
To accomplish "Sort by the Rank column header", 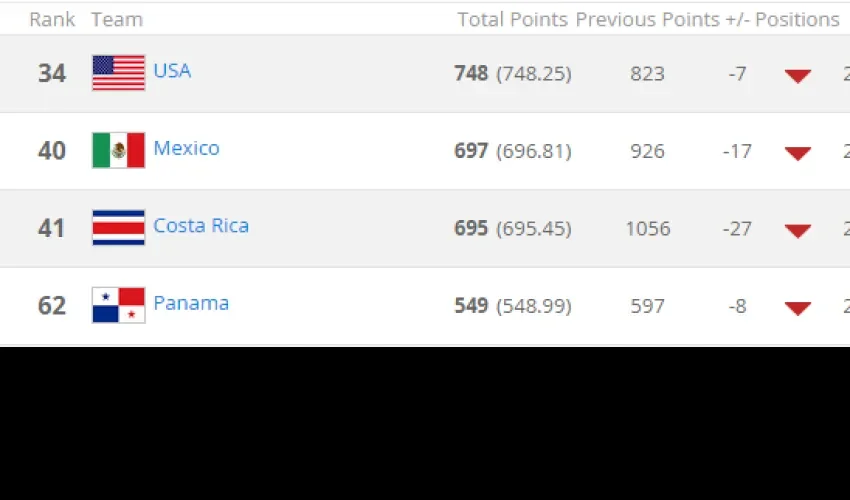I will (x=52, y=20).
